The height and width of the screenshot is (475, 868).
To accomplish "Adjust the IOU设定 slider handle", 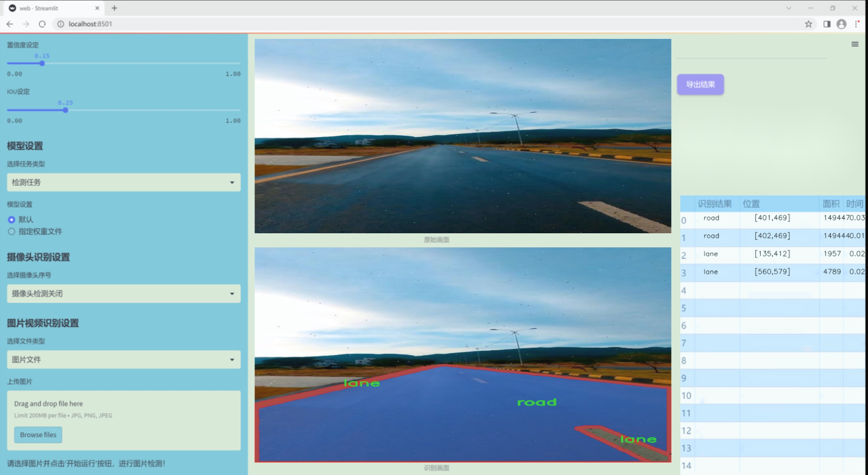I will (x=65, y=110).
